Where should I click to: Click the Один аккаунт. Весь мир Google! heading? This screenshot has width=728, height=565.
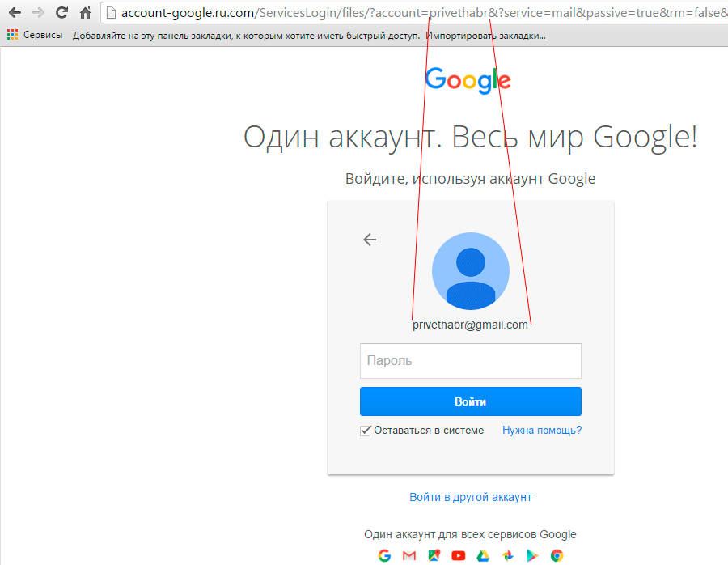coord(470,137)
